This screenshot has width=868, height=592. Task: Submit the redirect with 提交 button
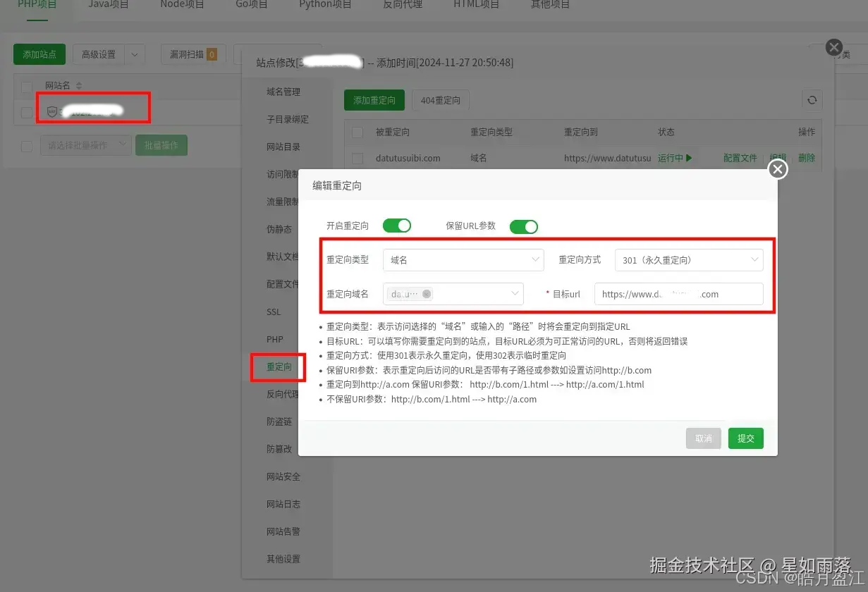pyautogui.click(x=745, y=438)
